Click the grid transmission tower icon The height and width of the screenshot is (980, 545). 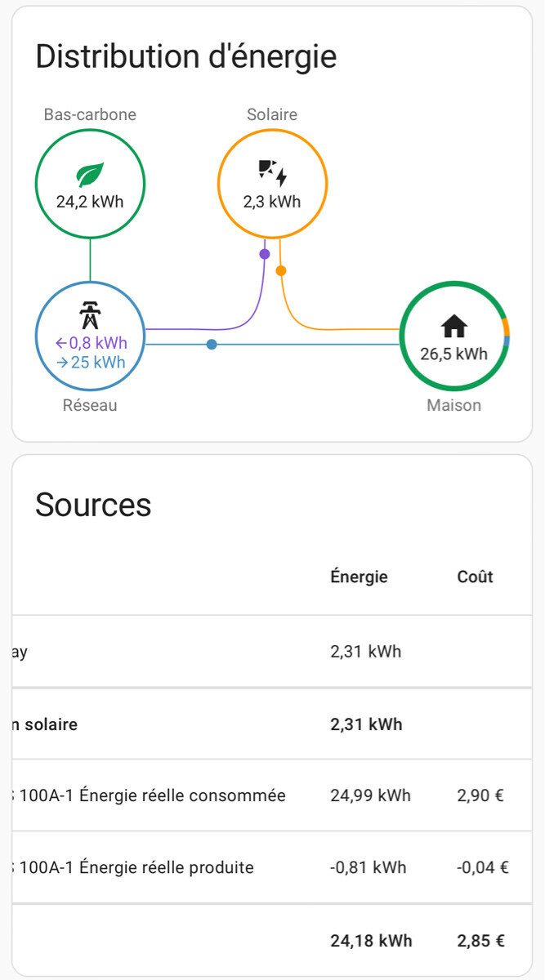pos(89,314)
